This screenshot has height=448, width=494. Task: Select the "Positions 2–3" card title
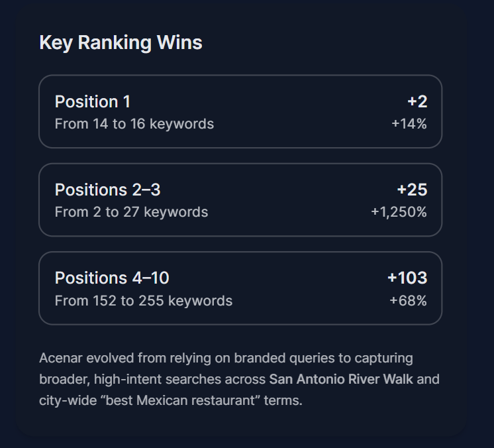(x=107, y=190)
